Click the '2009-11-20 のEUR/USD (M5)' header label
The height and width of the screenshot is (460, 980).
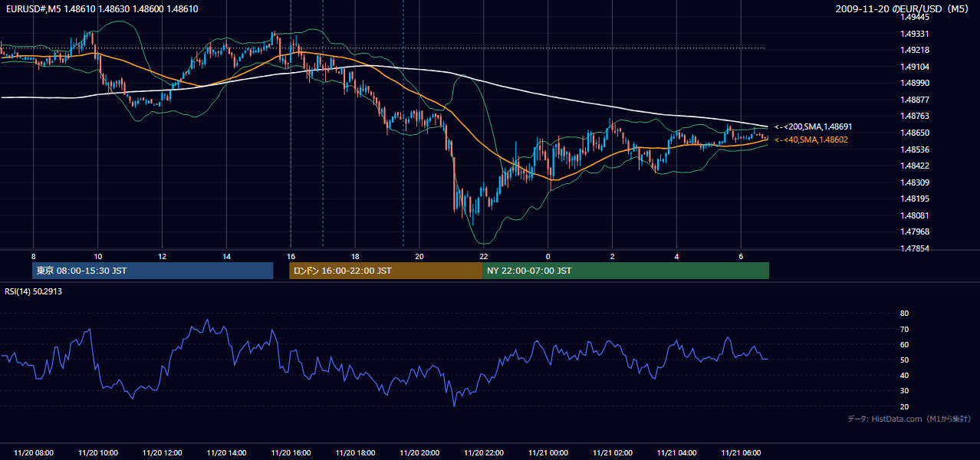[x=903, y=9]
